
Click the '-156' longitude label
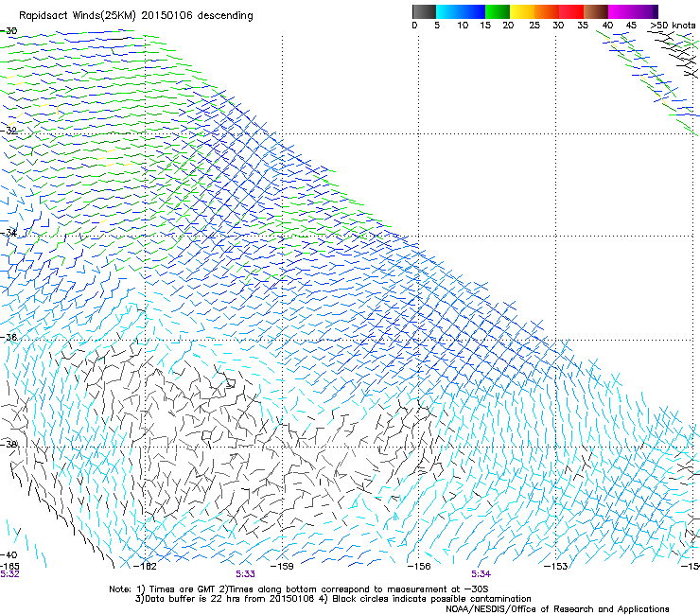pos(419,567)
